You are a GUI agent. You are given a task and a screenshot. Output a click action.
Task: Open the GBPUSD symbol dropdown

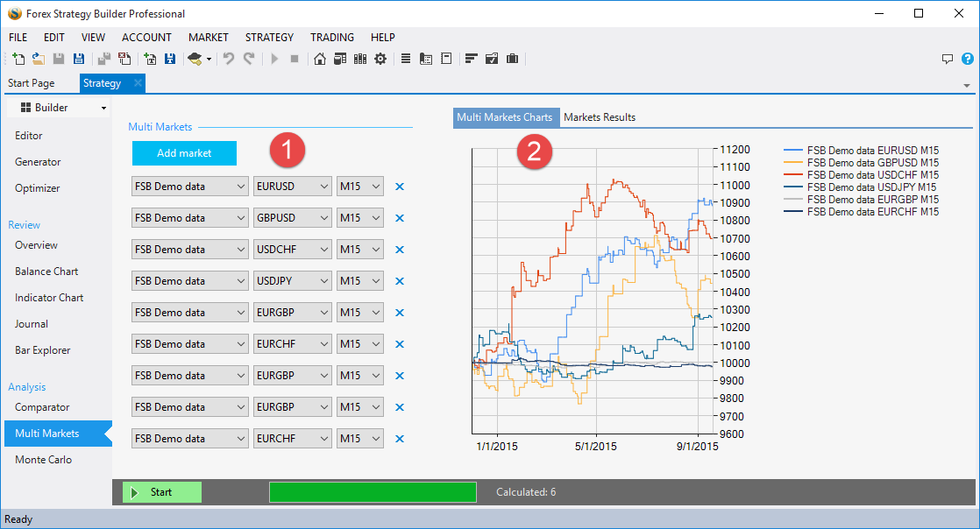pos(292,218)
